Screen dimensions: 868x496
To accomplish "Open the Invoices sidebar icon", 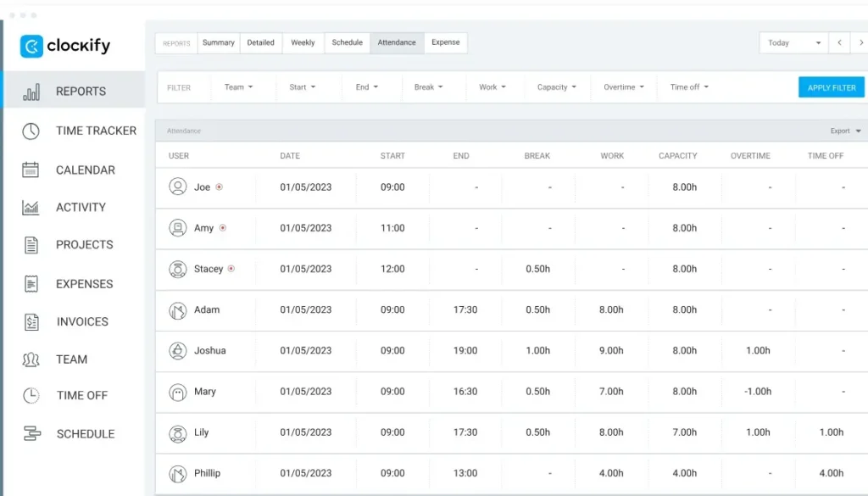I will tap(31, 322).
